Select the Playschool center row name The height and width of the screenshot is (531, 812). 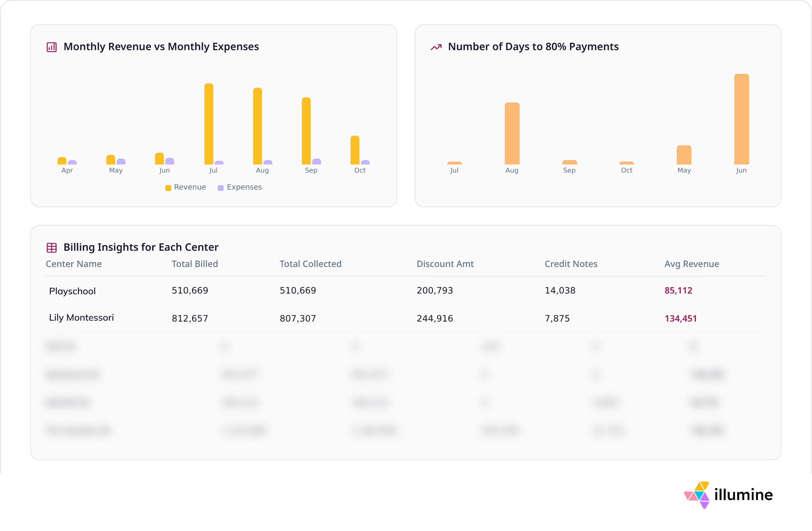(x=72, y=291)
